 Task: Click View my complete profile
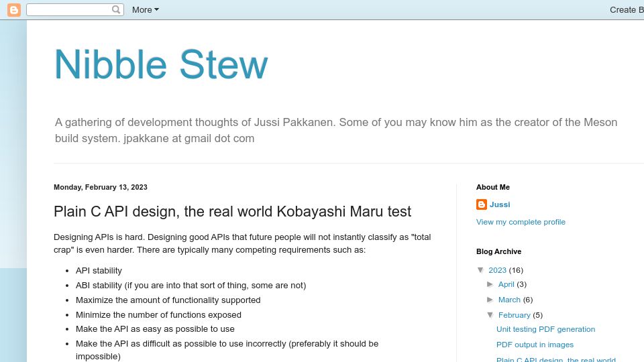tap(521, 222)
